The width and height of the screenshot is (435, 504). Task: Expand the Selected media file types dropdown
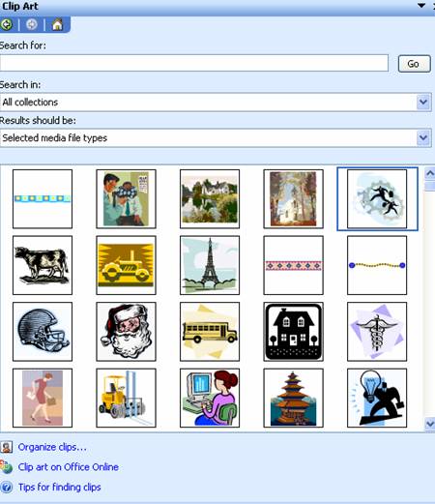(423, 138)
